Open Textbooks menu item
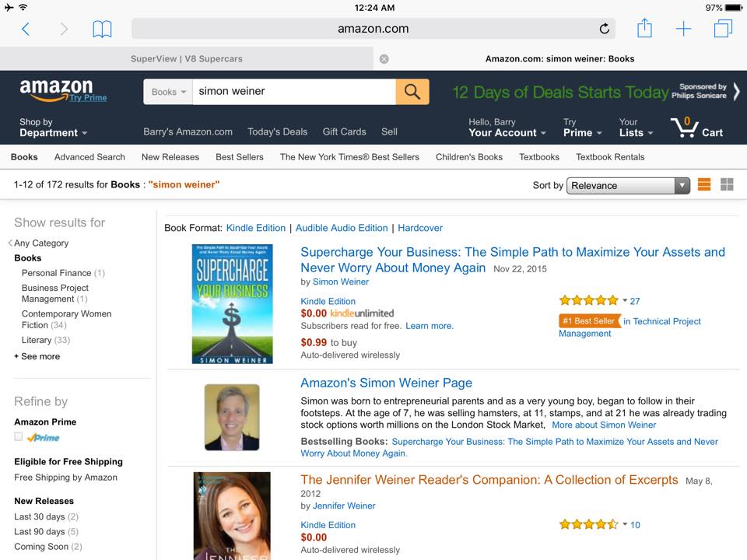The height and width of the screenshot is (560, 747). pos(538,157)
